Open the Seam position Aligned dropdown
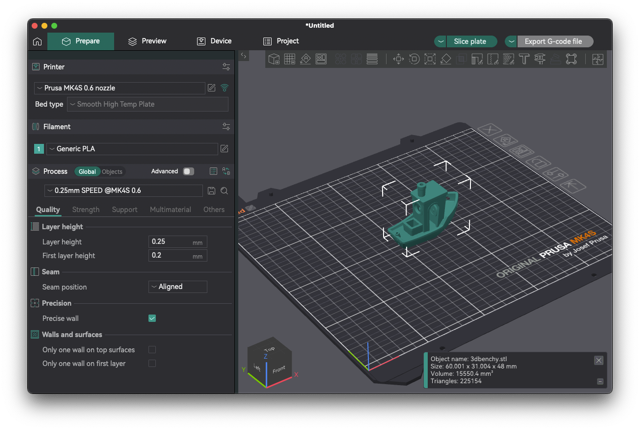Viewport: 640px width, 430px height. tap(178, 287)
